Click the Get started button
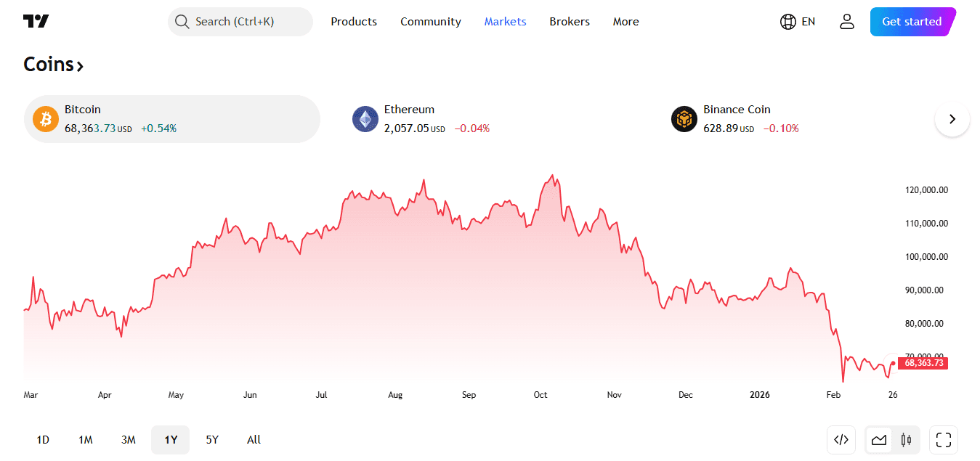The width and height of the screenshot is (980, 461). [x=912, y=22]
